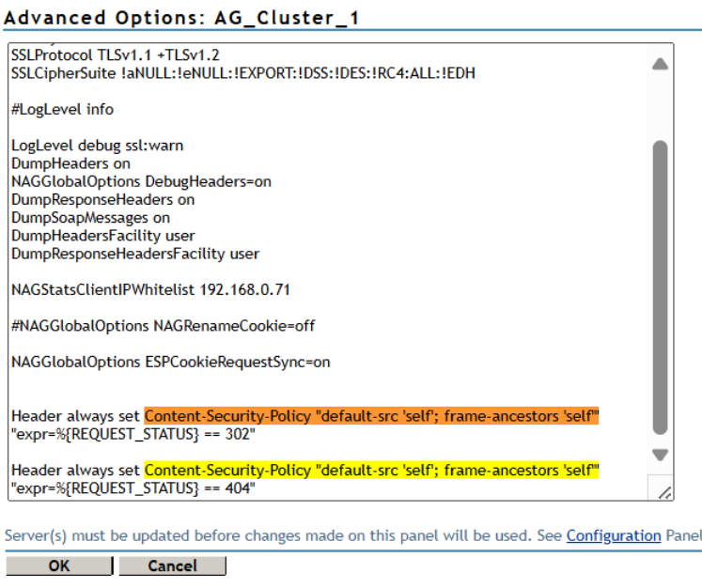Click the scroll down arrow in text area
Image resolution: width=702 pixels, height=588 pixels.
click(x=660, y=455)
